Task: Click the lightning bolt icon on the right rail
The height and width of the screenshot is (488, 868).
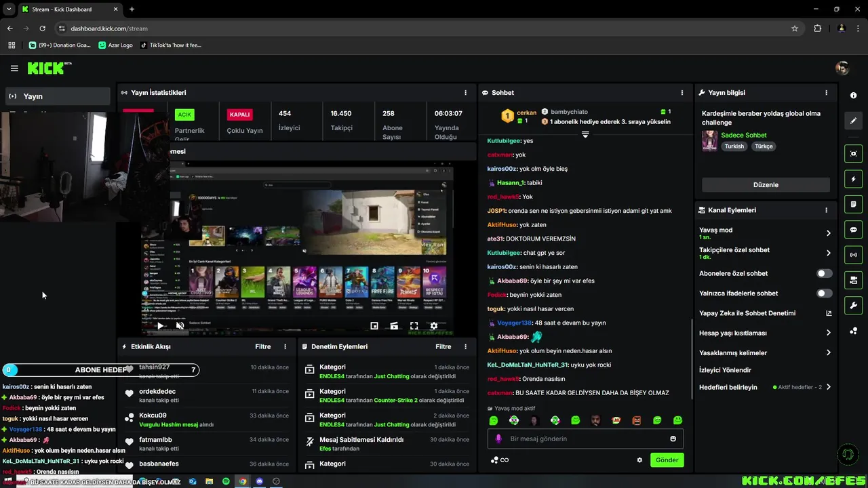Action: click(x=853, y=180)
